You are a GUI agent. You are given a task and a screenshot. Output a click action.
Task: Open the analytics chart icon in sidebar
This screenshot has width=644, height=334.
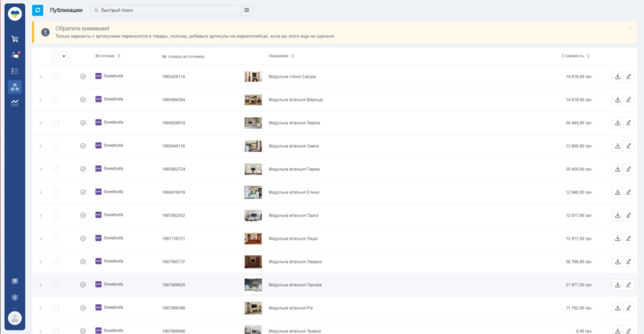pos(14,103)
